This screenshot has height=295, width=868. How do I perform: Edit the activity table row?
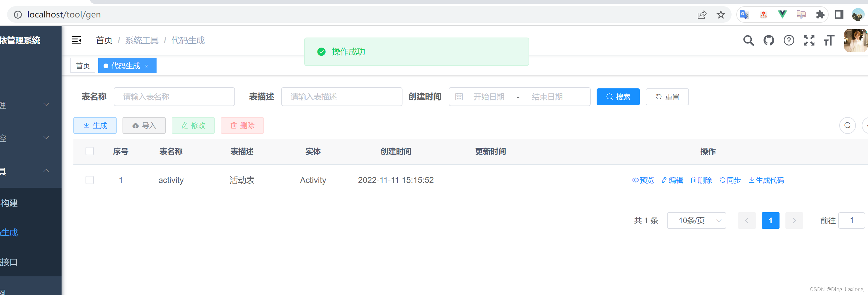(672, 180)
